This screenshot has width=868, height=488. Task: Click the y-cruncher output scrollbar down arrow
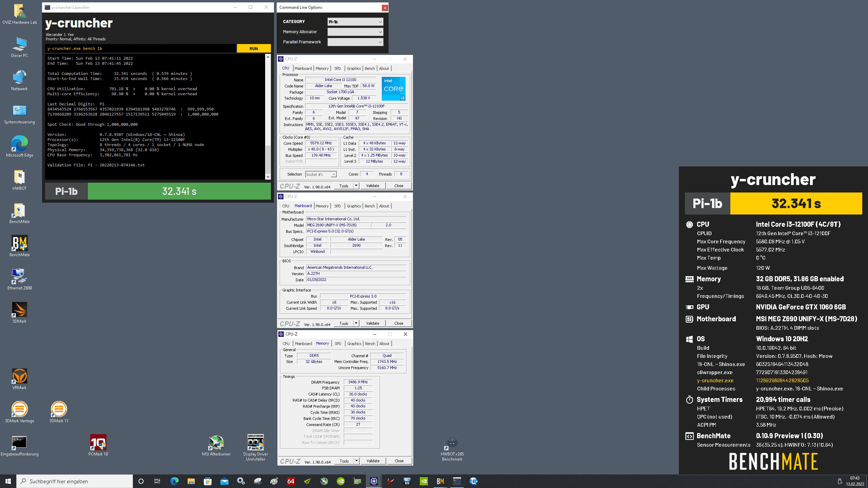(x=268, y=177)
